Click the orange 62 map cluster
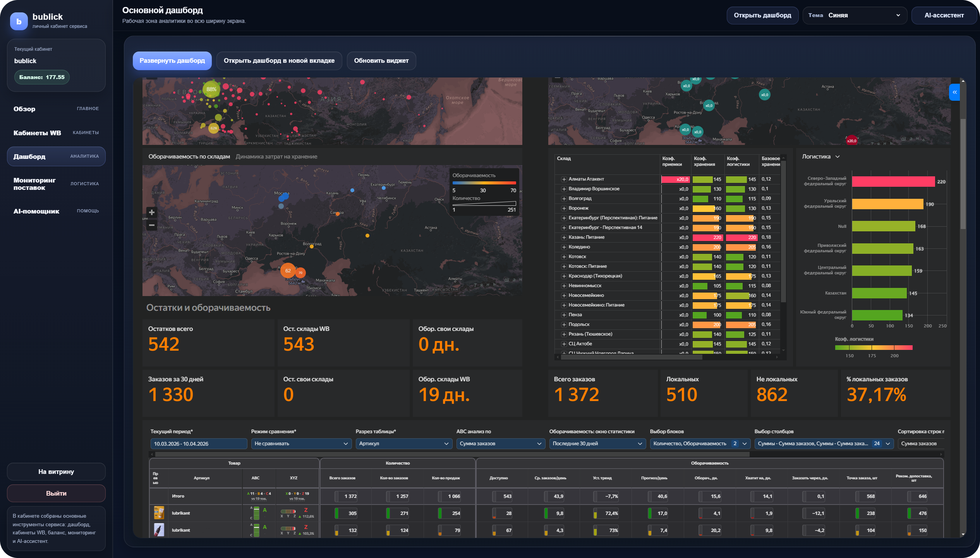 click(x=288, y=271)
